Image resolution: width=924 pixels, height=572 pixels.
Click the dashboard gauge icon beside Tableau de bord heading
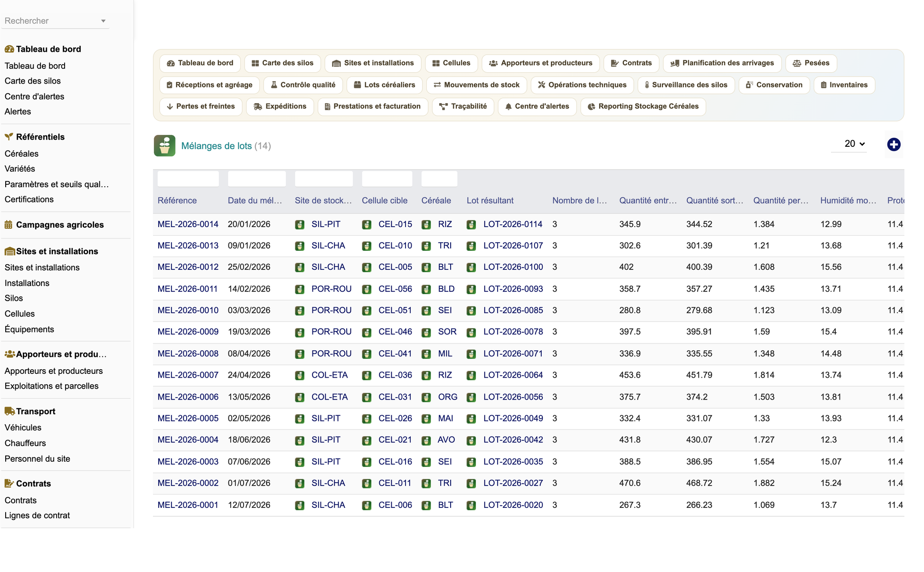[x=9, y=49]
